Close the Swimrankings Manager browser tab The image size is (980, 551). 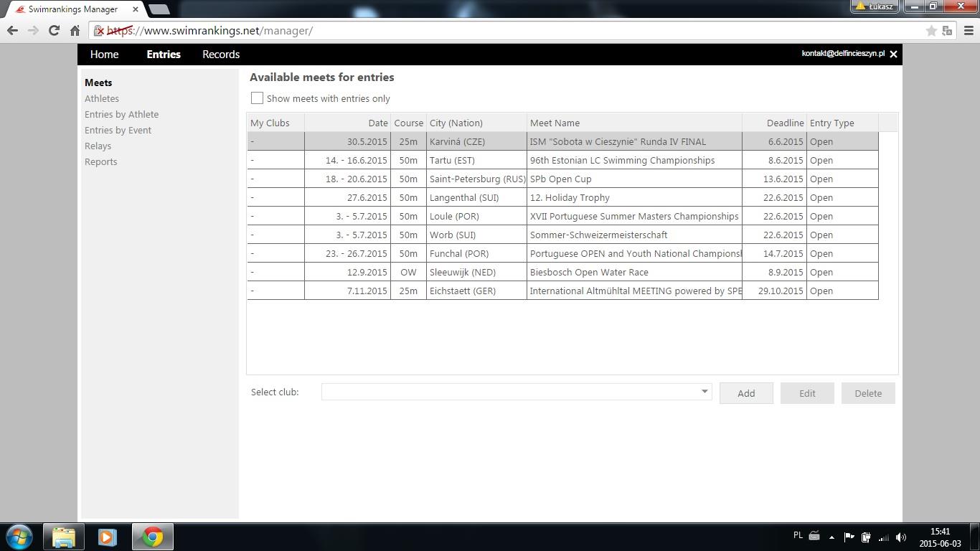[x=136, y=9]
